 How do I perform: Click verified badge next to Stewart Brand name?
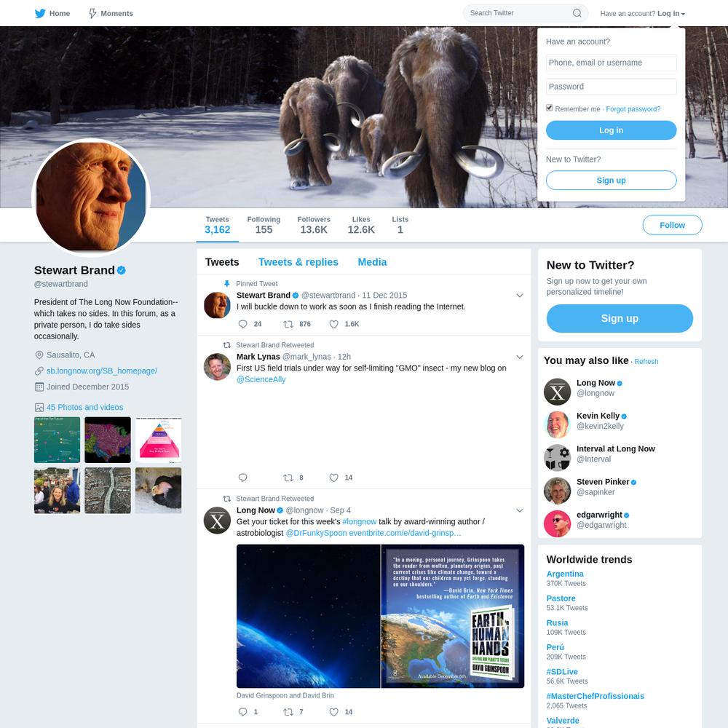point(121,270)
